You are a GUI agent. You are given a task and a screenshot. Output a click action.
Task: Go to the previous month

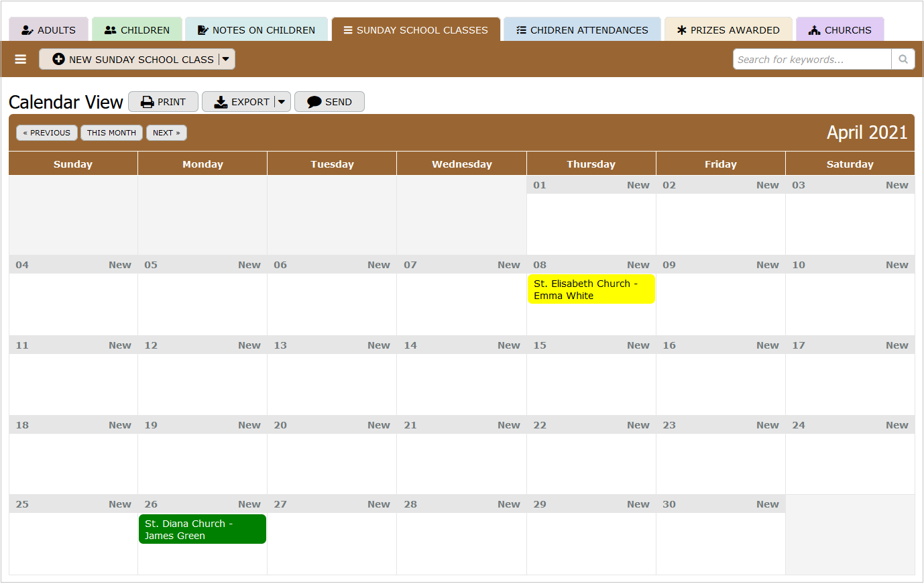pyautogui.click(x=47, y=133)
